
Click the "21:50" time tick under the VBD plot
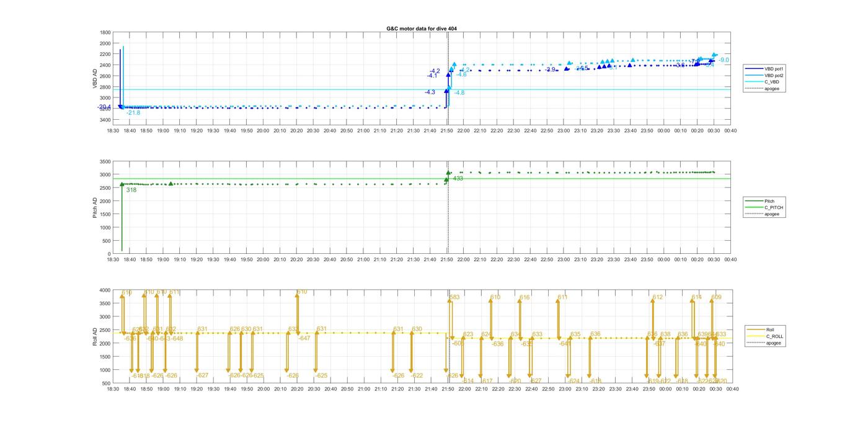pos(447,131)
